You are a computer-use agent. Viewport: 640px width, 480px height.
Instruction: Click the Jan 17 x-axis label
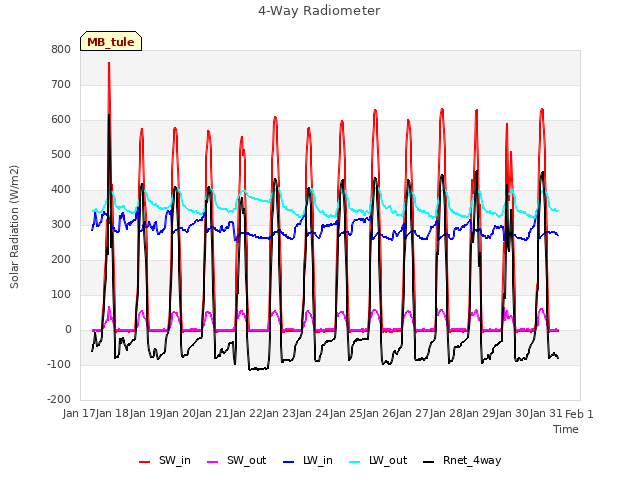[79, 414]
